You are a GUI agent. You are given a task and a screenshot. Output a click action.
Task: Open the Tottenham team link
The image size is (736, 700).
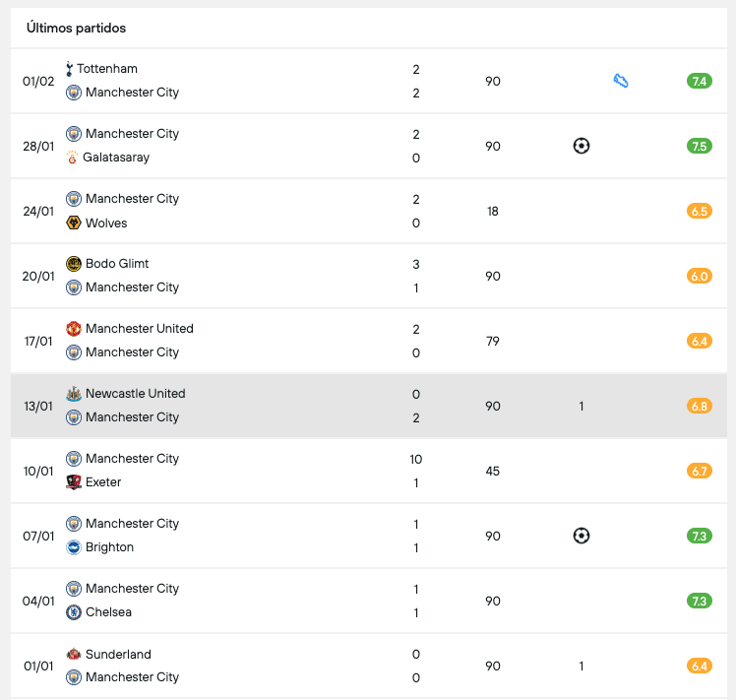[107, 69]
